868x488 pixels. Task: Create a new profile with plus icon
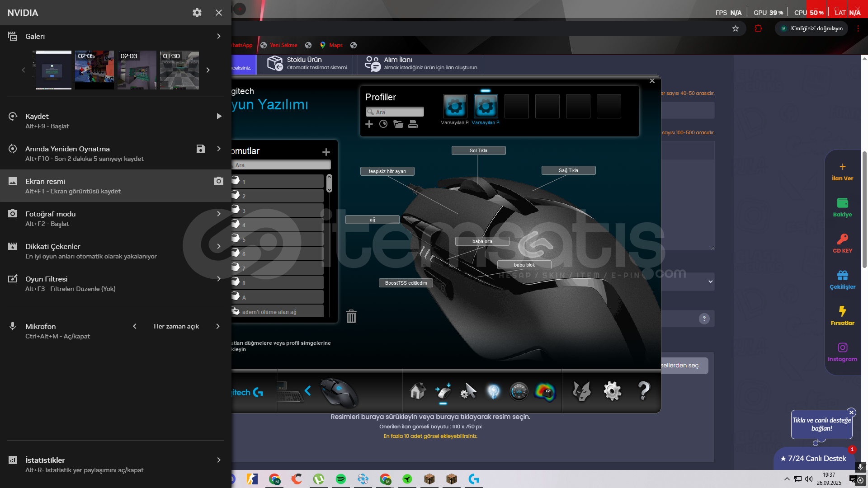[369, 124]
